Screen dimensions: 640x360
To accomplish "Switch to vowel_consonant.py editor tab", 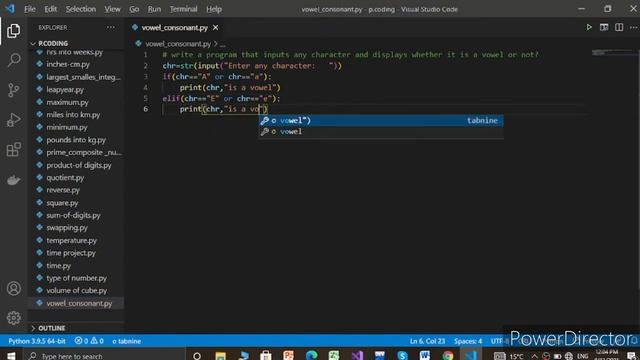I will click(x=175, y=27).
